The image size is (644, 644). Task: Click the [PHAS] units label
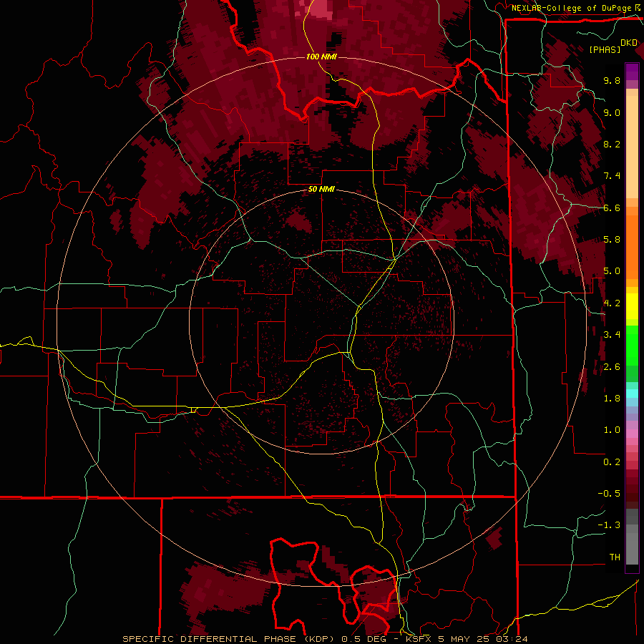coord(605,49)
